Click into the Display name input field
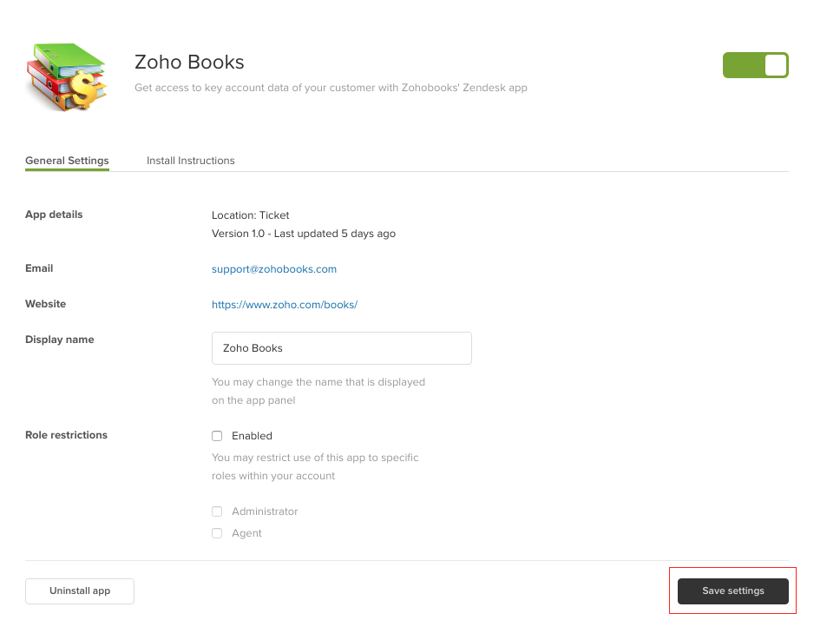Viewport: 840px width, 640px height. pyautogui.click(x=341, y=348)
